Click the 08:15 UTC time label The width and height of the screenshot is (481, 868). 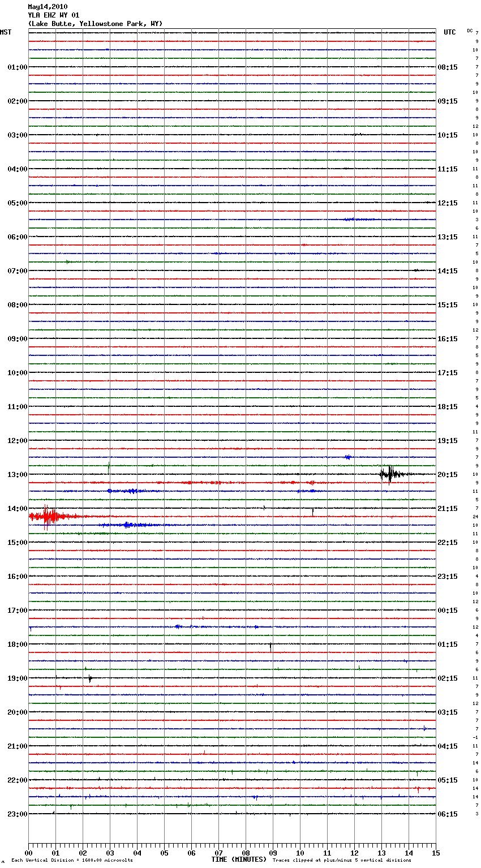tap(448, 67)
